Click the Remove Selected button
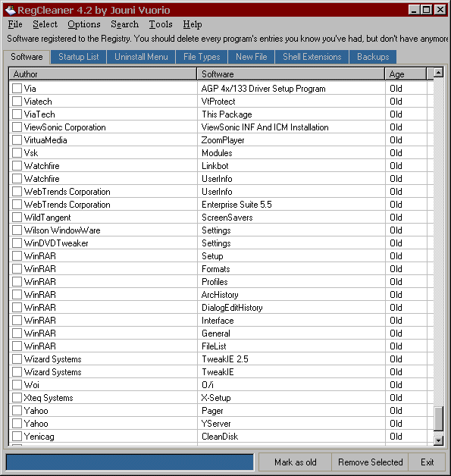The width and height of the screenshot is (451, 476). [x=370, y=462]
